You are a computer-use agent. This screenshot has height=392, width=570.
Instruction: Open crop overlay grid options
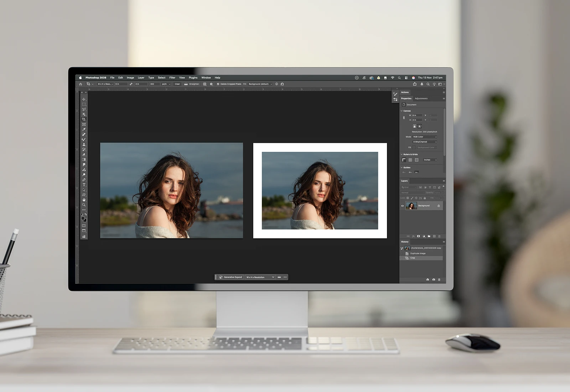click(x=205, y=84)
